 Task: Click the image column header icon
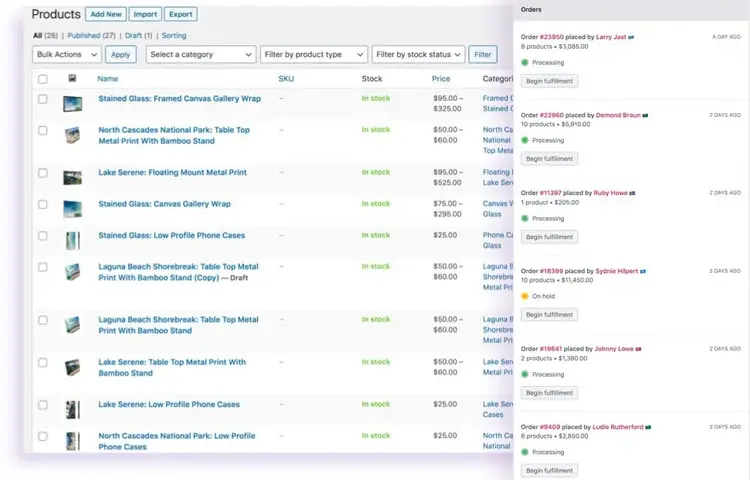pos(72,78)
